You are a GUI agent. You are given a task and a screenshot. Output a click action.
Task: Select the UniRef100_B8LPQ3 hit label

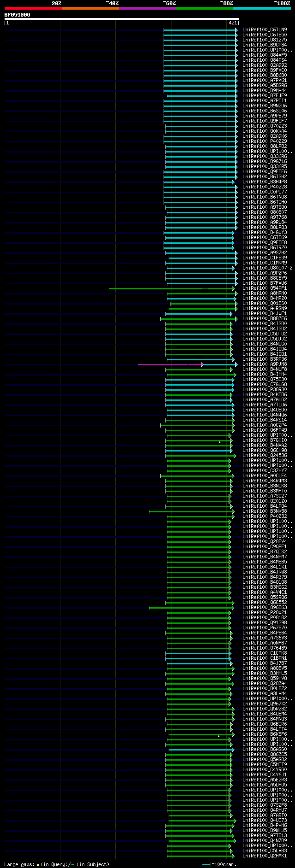point(265,227)
